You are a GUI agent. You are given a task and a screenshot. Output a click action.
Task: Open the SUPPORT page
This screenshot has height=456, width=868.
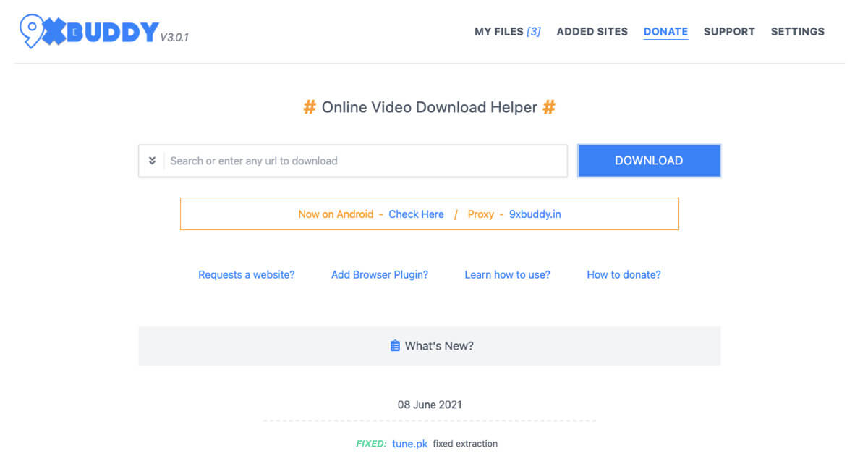tap(728, 32)
